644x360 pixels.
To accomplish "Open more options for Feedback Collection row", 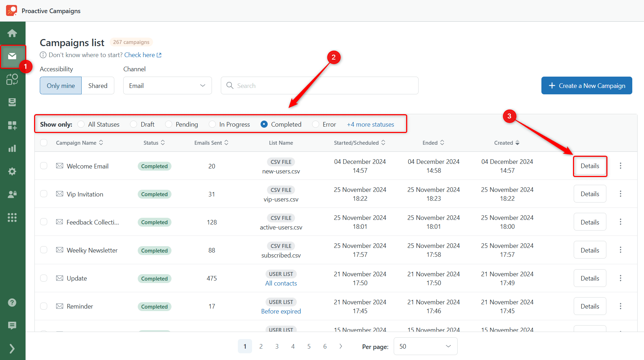I will tap(621, 222).
